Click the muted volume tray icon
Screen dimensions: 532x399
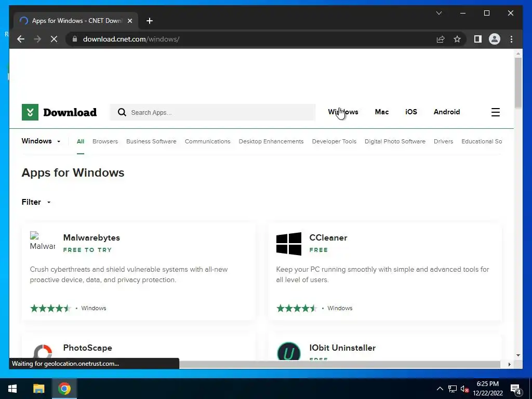click(x=464, y=389)
